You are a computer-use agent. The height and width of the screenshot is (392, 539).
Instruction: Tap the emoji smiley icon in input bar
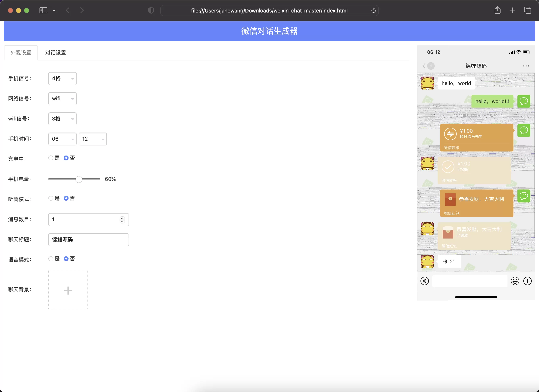click(515, 281)
